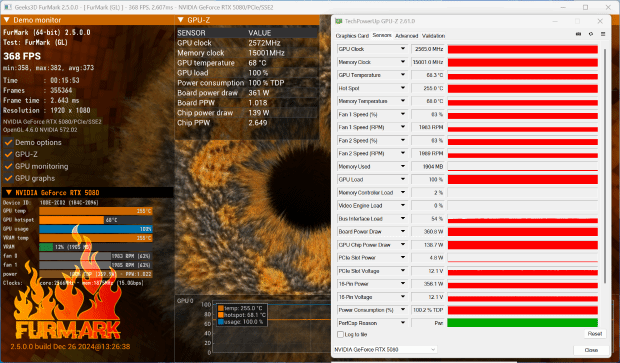Open the GPU-Z hamburger menu icon
Screen dimensions: 620x363
[603, 34]
